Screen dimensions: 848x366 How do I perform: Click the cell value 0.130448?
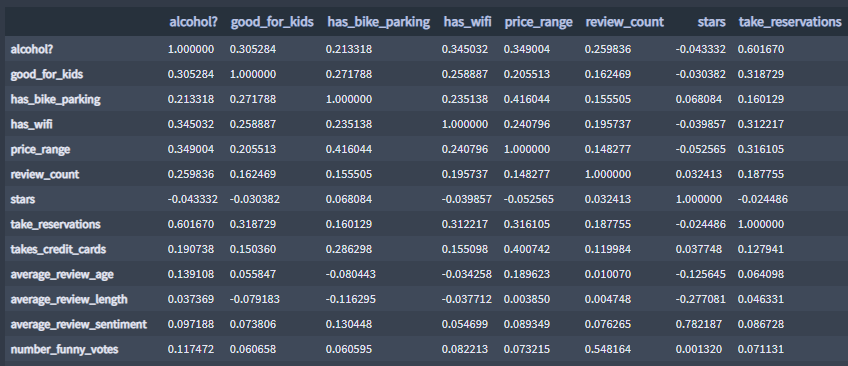click(349, 324)
